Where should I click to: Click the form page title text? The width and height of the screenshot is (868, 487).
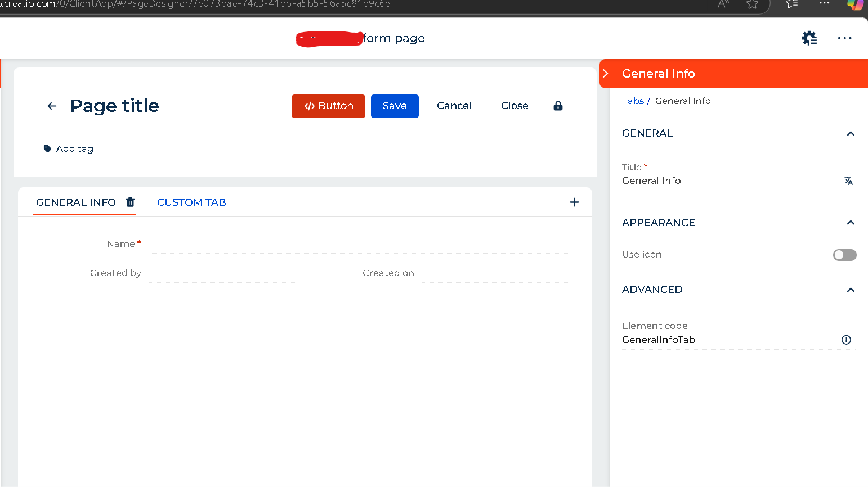[393, 38]
